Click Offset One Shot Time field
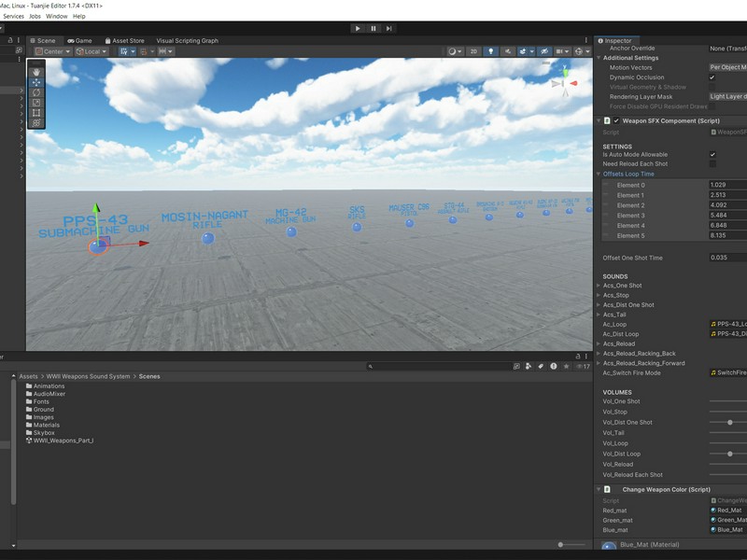 [727, 258]
